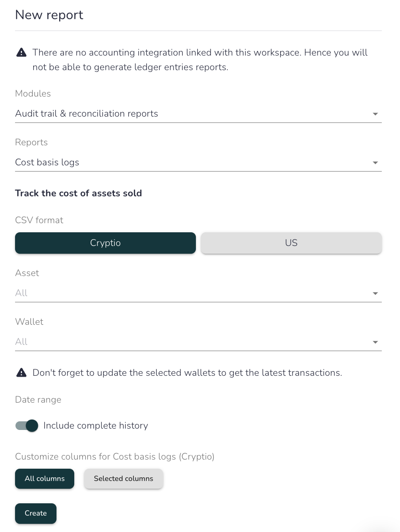Click the Create button

coord(36,513)
